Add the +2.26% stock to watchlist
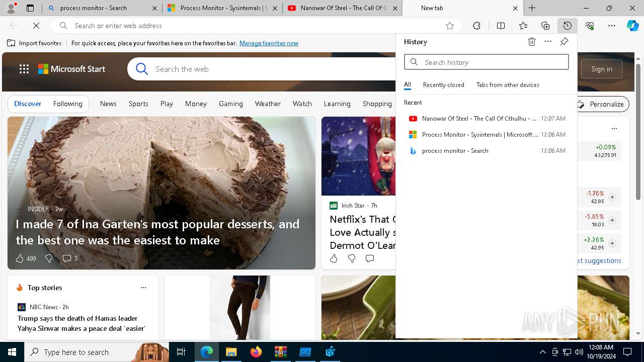This screenshot has height=362, width=644. pos(612,243)
